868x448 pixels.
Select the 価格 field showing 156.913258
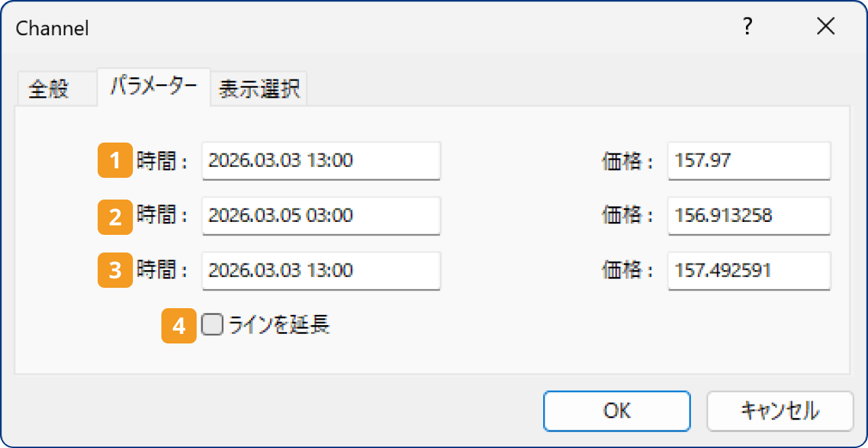coord(749,216)
